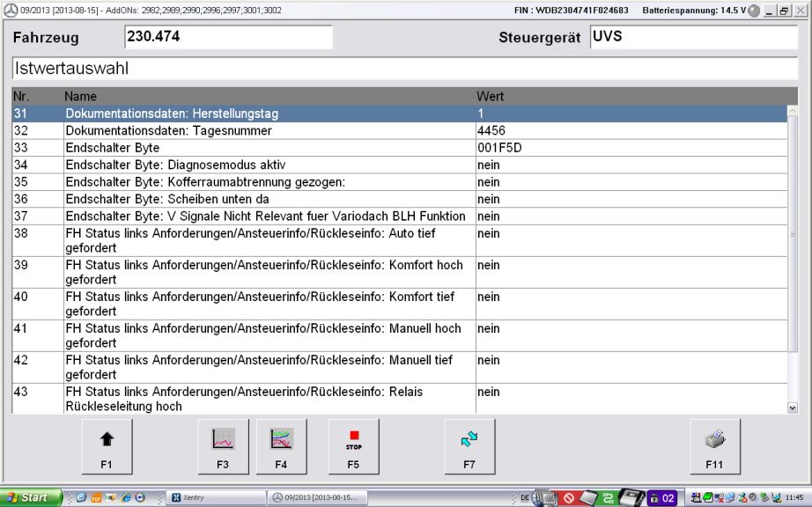Click the purple lock 02 indicator
The width and height of the screenshot is (812, 507).
pyautogui.click(x=662, y=498)
